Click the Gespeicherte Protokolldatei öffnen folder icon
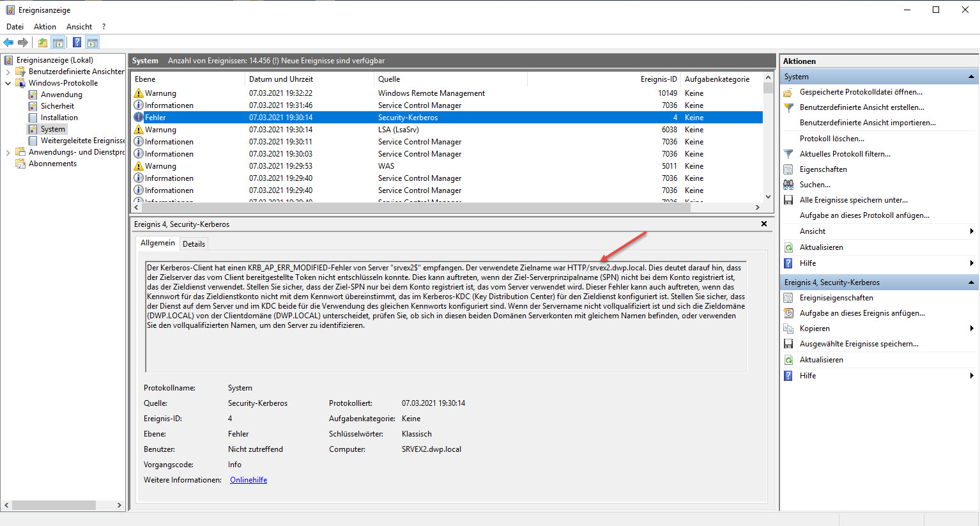The image size is (980, 526). [788, 92]
